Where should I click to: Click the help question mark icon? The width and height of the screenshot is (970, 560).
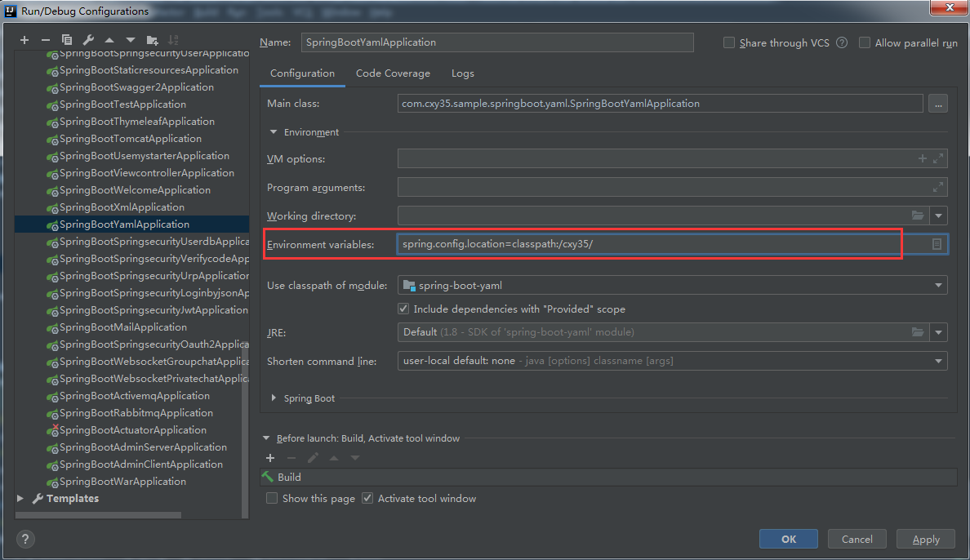(x=24, y=539)
